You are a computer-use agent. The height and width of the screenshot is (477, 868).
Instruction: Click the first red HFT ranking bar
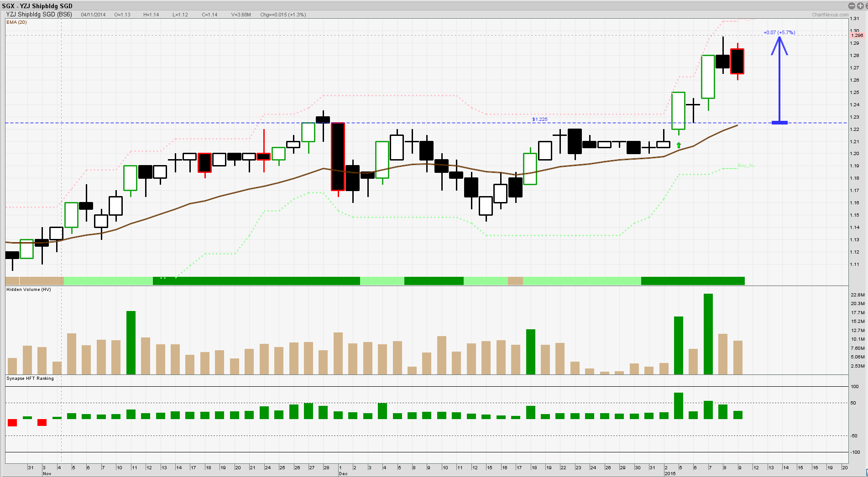[12, 422]
